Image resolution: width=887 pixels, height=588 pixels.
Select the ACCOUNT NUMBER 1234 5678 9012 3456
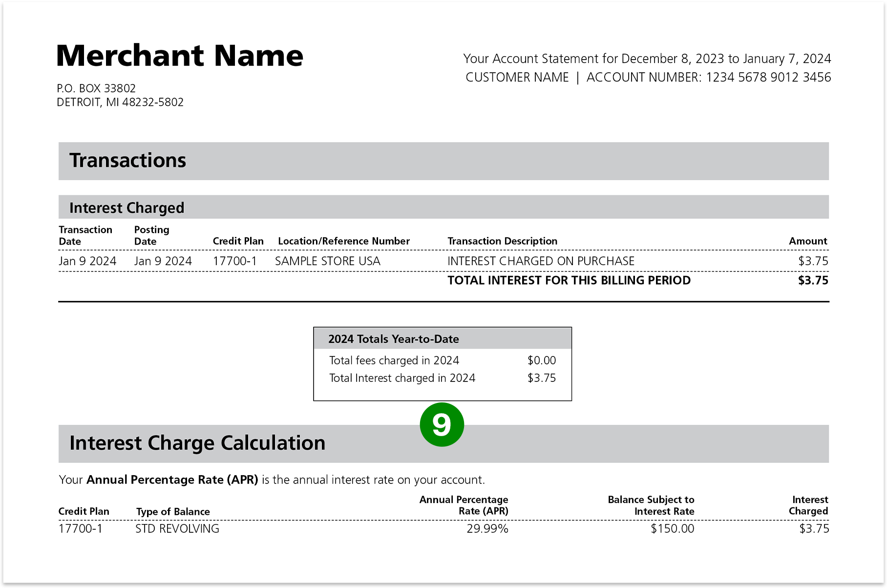point(709,77)
